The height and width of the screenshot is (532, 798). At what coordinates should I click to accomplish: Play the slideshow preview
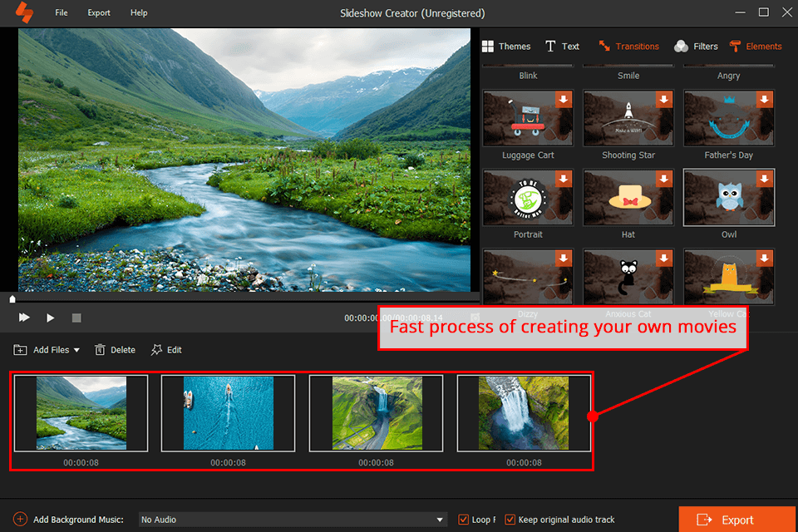(x=50, y=318)
